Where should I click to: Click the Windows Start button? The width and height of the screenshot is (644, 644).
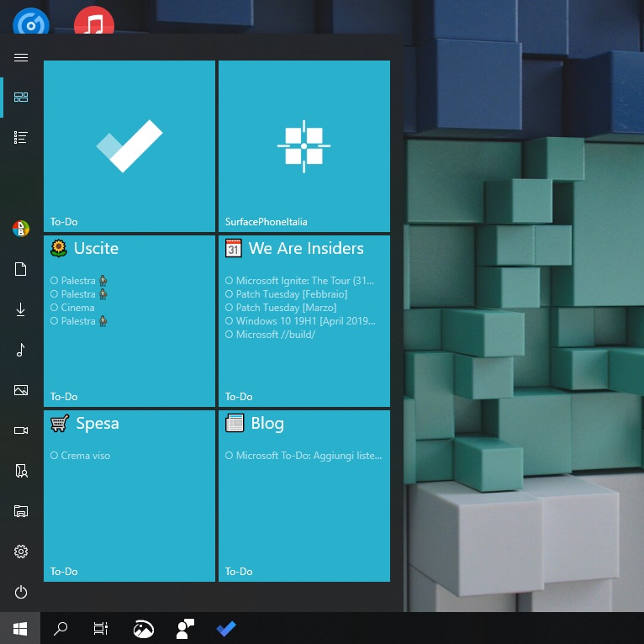[x=20, y=628]
